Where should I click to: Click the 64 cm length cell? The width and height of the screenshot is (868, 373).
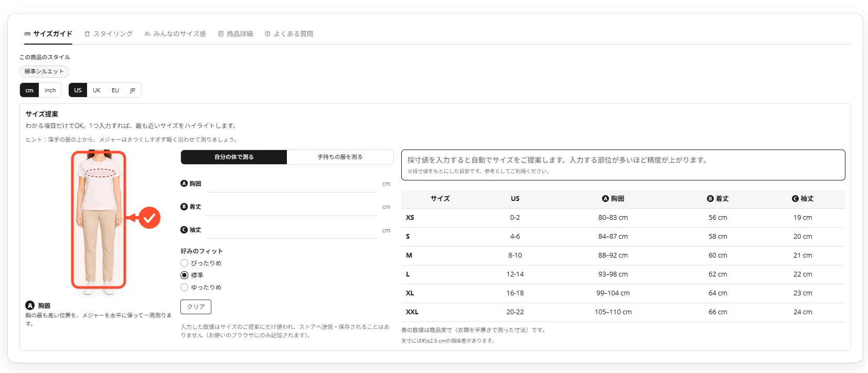[x=718, y=293]
